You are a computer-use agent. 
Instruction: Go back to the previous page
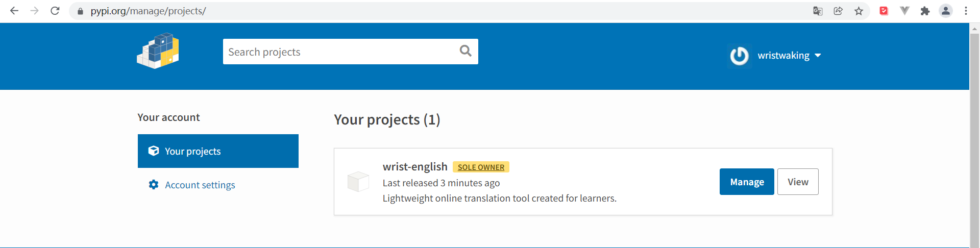(14, 11)
